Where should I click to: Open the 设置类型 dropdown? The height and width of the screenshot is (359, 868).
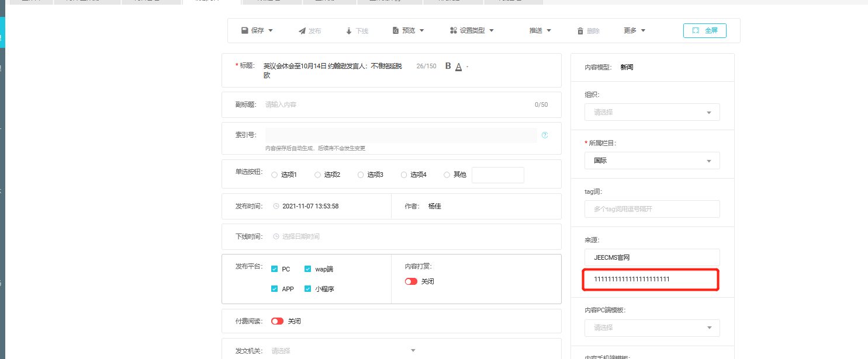472,30
